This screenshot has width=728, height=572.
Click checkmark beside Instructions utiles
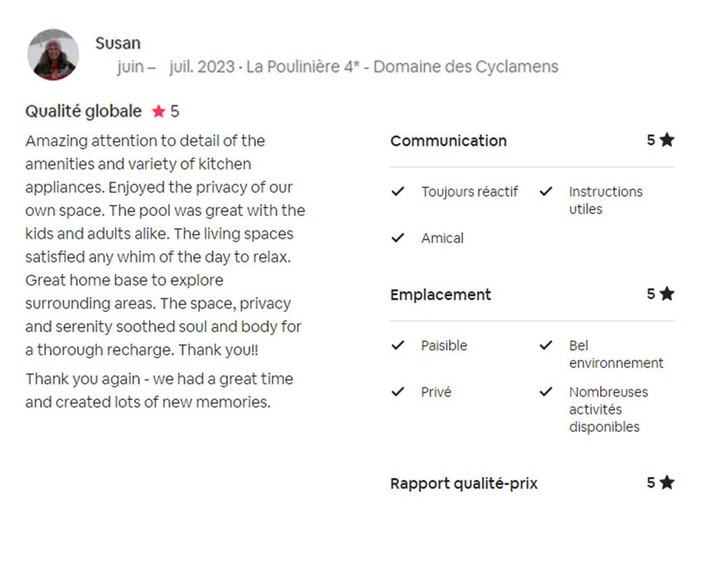(x=545, y=191)
